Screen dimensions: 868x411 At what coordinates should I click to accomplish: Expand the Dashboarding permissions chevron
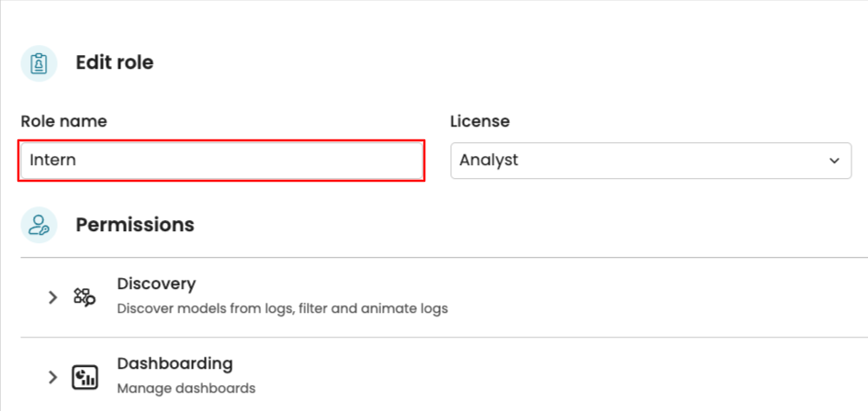tap(53, 376)
